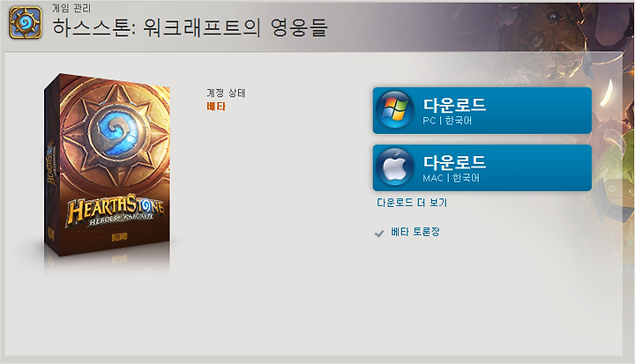Click the Hearthstone gold logo on box front
The width and height of the screenshot is (635, 364).
tap(116, 211)
